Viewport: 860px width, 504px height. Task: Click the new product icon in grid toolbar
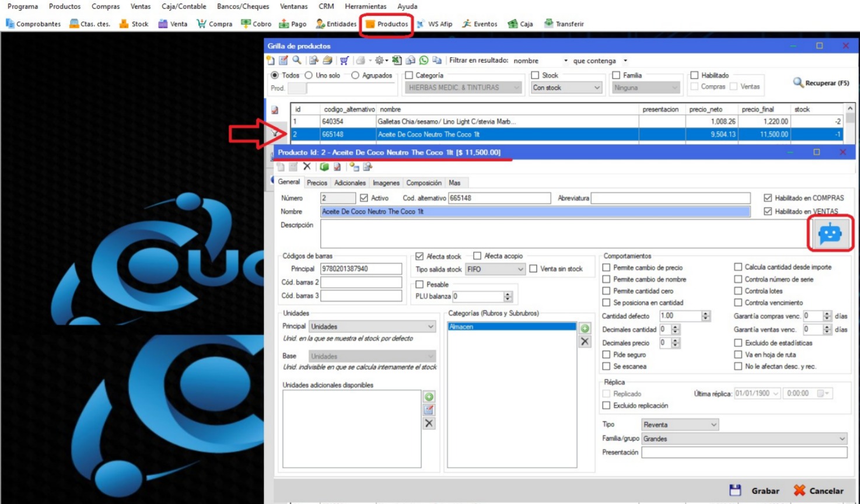point(270,60)
